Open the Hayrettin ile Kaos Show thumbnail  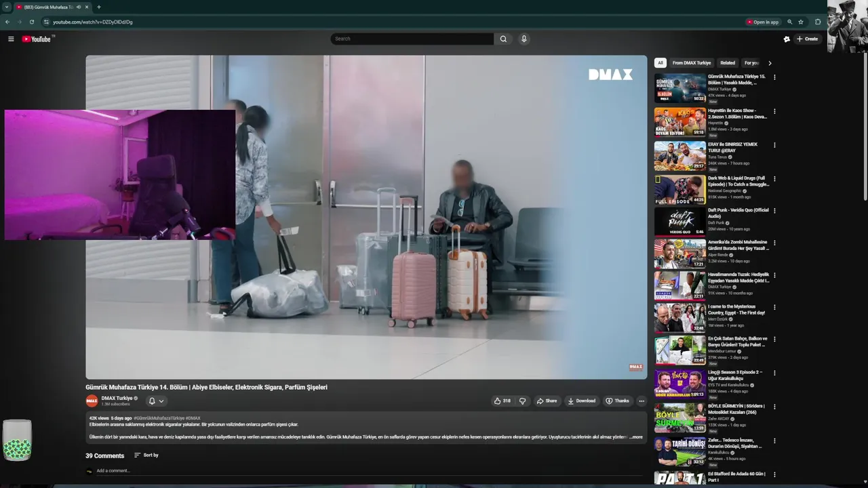pos(679,122)
